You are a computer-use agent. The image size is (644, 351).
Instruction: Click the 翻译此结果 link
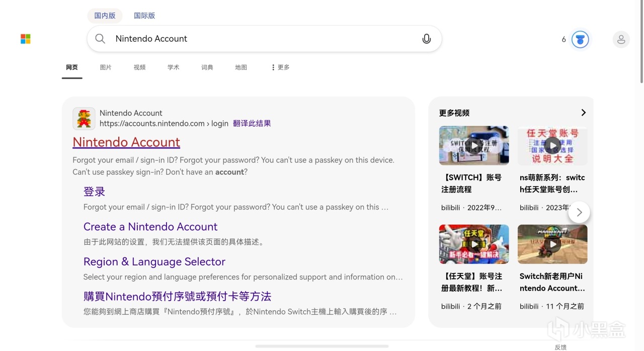pyautogui.click(x=252, y=123)
